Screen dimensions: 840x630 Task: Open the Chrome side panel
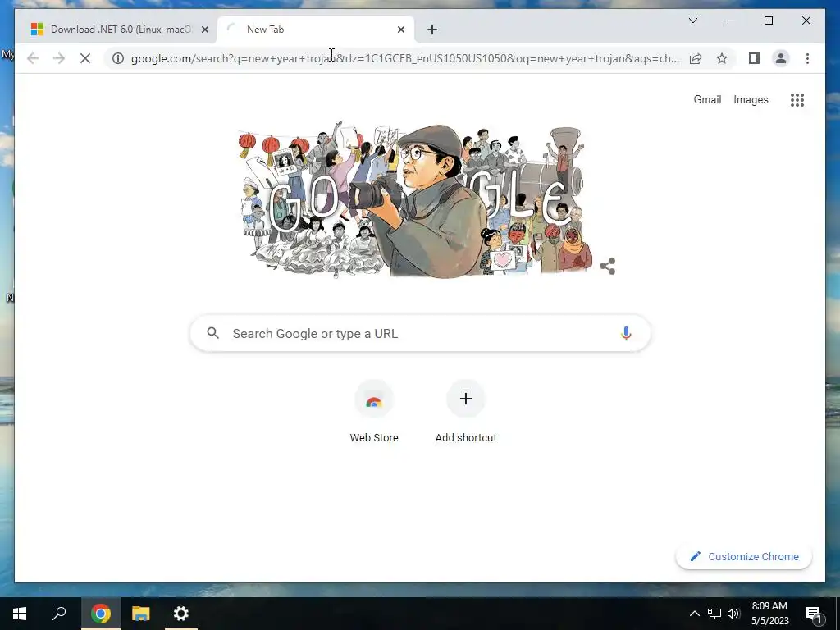755,58
